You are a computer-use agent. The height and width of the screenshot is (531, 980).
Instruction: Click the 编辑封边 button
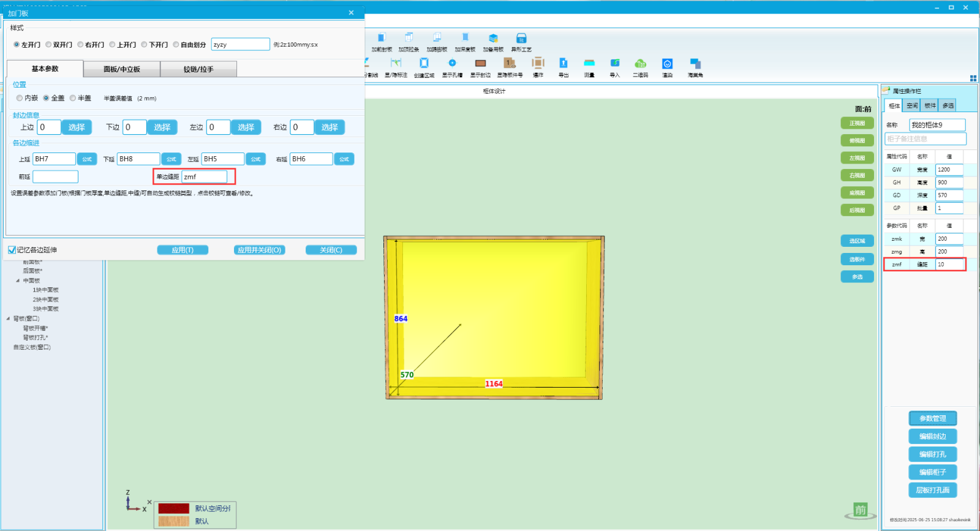click(932, 437)
